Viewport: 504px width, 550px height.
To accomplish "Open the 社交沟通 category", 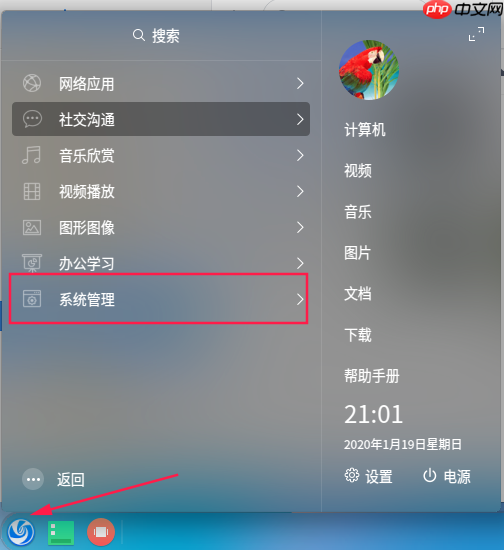I will click(x=161, y=119).
